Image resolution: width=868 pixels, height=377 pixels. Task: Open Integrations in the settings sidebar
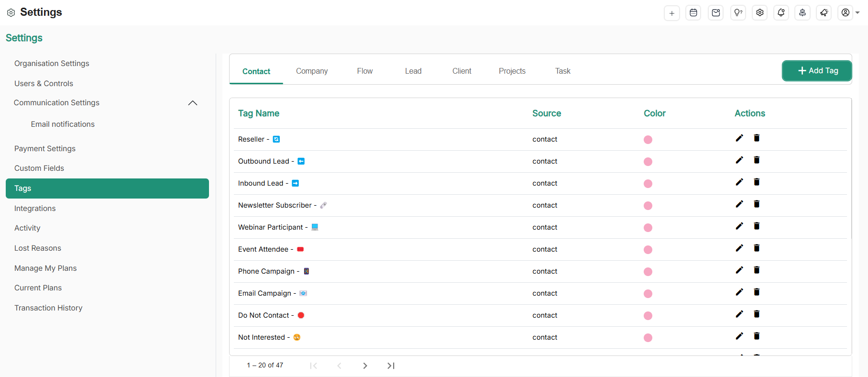(x=35, y=209)
